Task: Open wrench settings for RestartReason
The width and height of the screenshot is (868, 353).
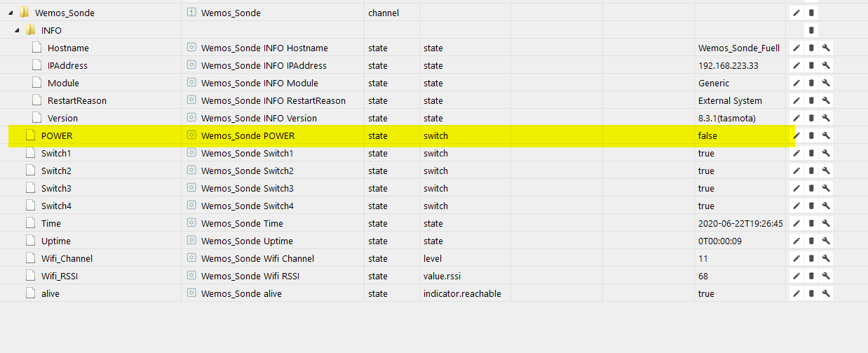Action: pos(826,100)
